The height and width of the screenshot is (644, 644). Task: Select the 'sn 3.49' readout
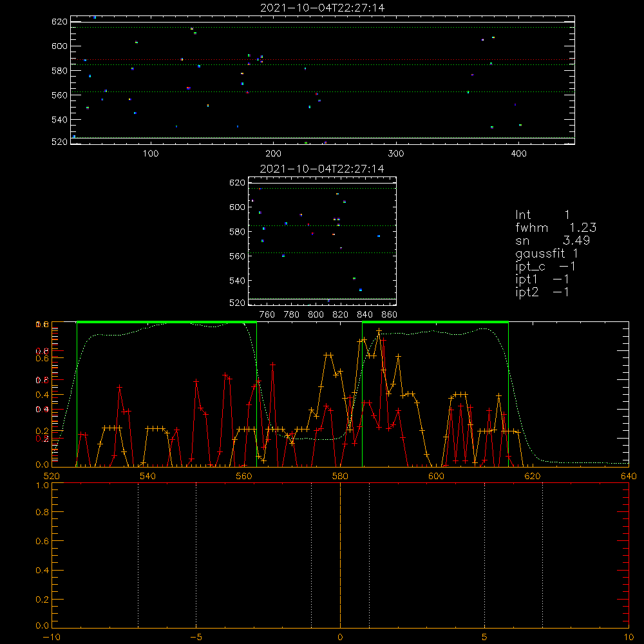[x=553, y=240]
